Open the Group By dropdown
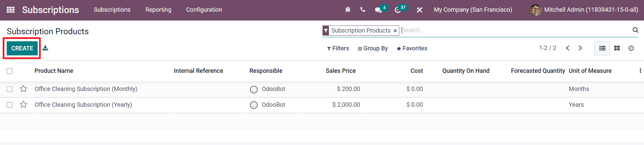Screen dimensions: 644x145 click(x=373, y=48)
